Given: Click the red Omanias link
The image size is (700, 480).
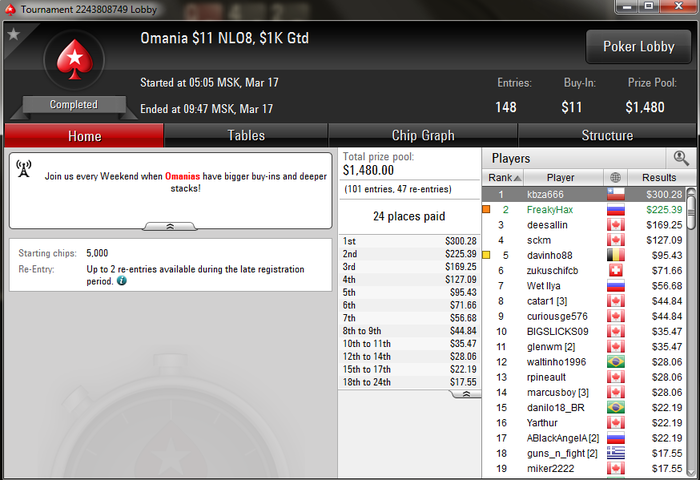Looking at the screenshot, I should click(183, 176).
